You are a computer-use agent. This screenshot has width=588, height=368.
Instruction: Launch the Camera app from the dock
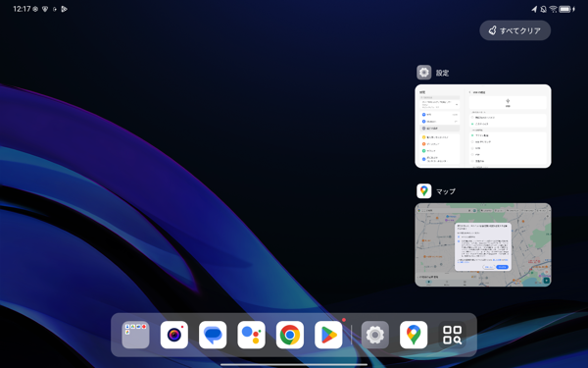[x=174, y=335]
